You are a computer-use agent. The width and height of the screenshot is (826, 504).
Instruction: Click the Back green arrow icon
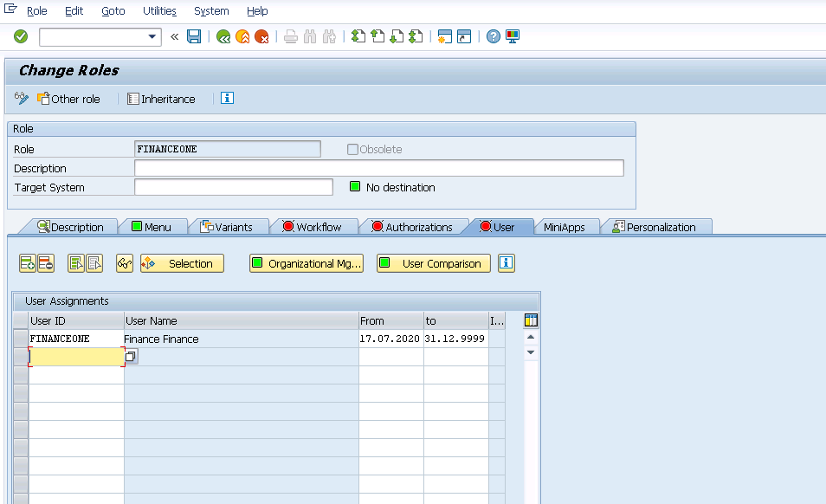click(x=224, y=36)
